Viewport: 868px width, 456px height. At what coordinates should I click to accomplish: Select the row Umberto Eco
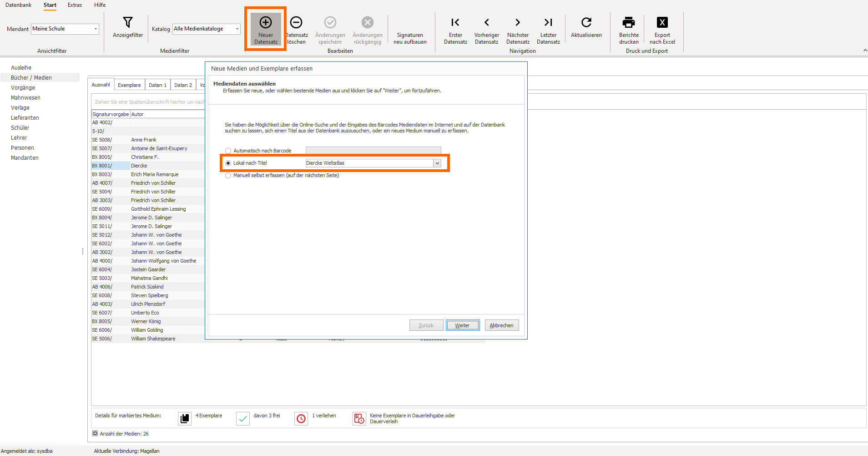pyautogui.click(x=148, y=313)
